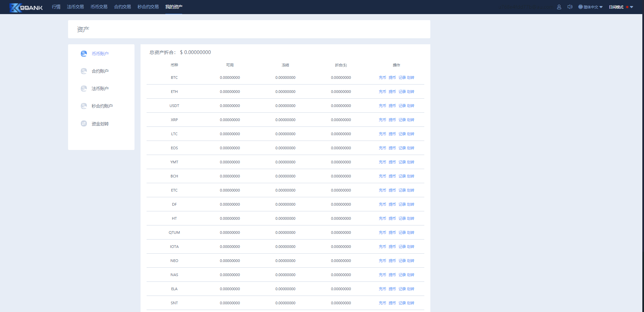Screen dimensions: 644x312
Task: Click the speaker announcement icon
Action: tap(570, 7)
